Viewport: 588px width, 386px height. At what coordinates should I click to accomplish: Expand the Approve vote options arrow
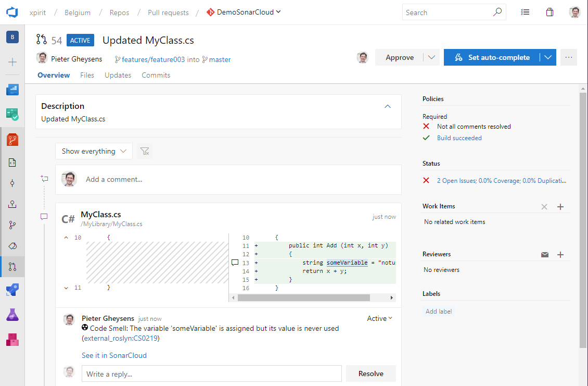pyautogui.click(x=431, y=57)
